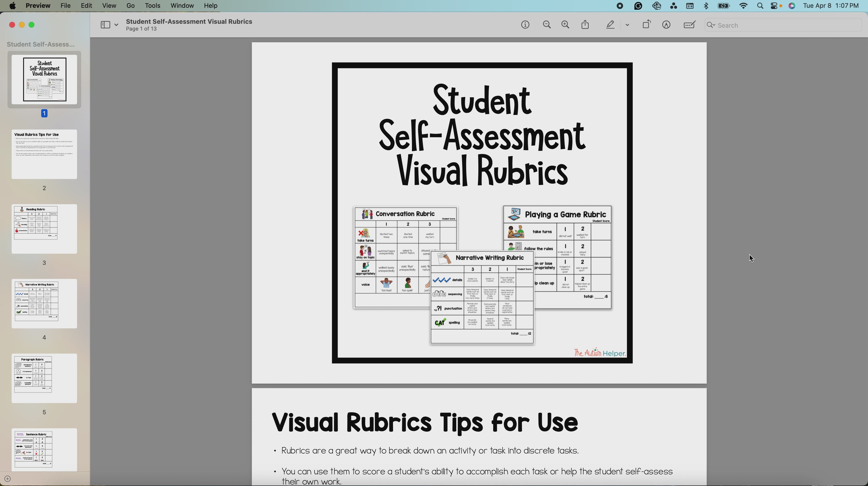Open the Go menu
Image resolution: width=868 pixels, height=486 pixels.
point(130,5)
